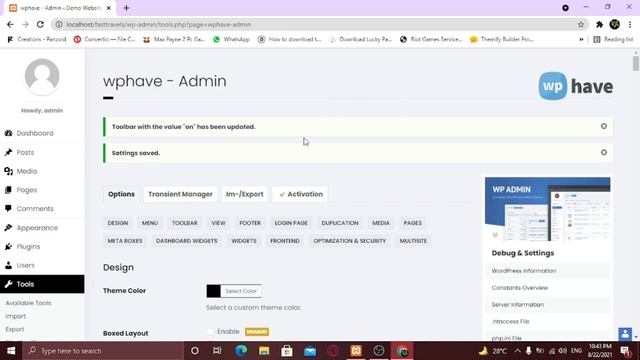The height and width of the screenshot is (360, 640).
Task: Close the wphave Admin browser tab
Action: (109, 8)
